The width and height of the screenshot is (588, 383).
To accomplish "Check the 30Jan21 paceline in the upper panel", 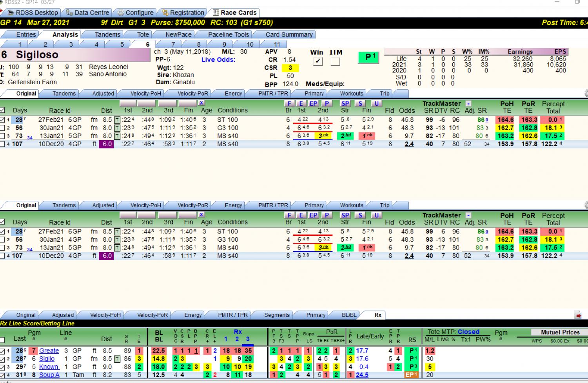I will pos(2,128).
